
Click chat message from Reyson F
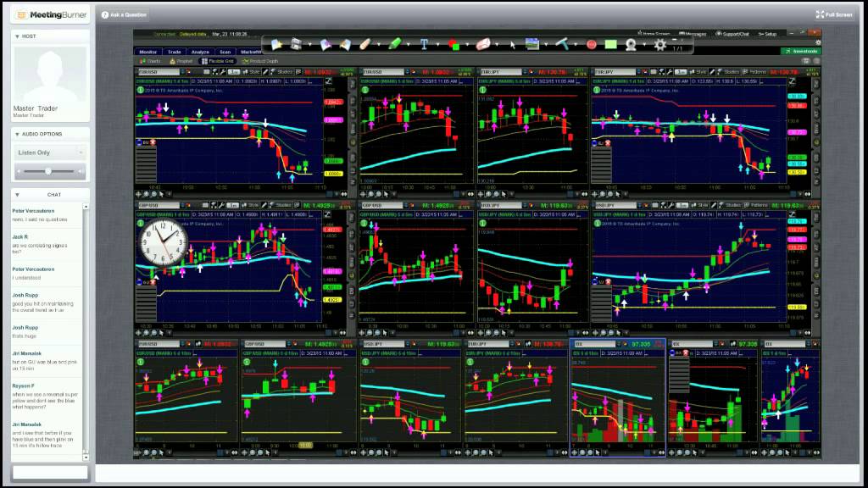click(47, 396)
